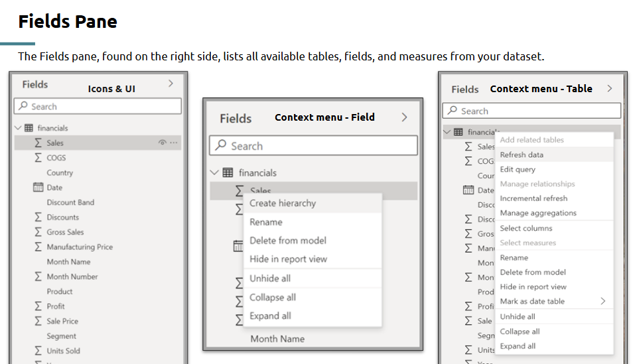Click the sigma icon beside Manufacturing Price
Viewport: 633px width, 364px height.
[38, 247]
